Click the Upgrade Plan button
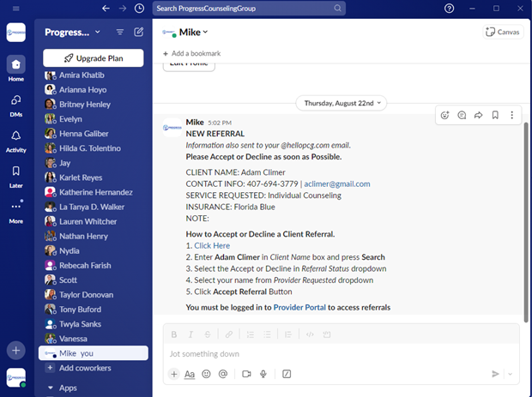 pyautogui.click(x=94, y=58)
